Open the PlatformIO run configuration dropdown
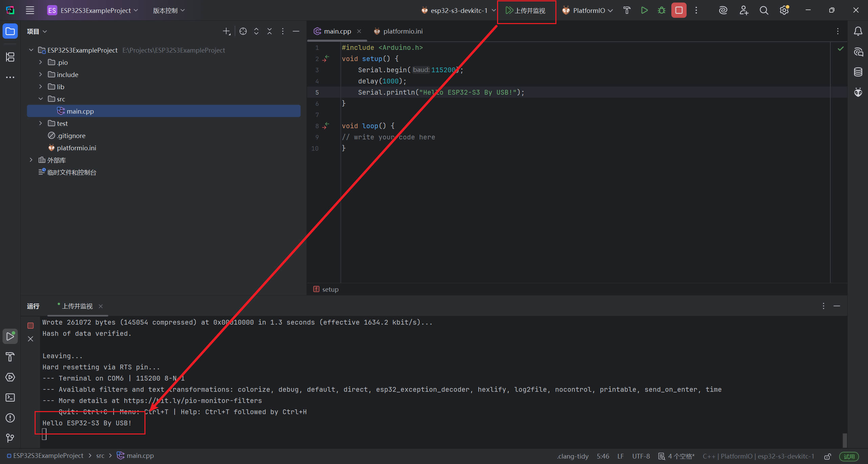 click(588, 11)
